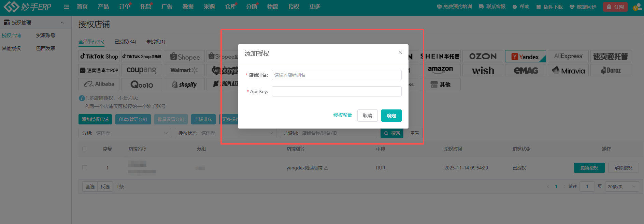The height and width of the screenshot is (224, 644).
Task: Focus the Api-Key input field
Action: (x=337, y=91)
